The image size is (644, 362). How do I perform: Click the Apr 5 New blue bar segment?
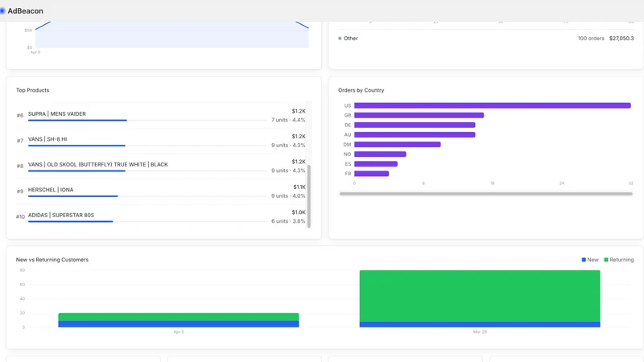pos(179,324)
